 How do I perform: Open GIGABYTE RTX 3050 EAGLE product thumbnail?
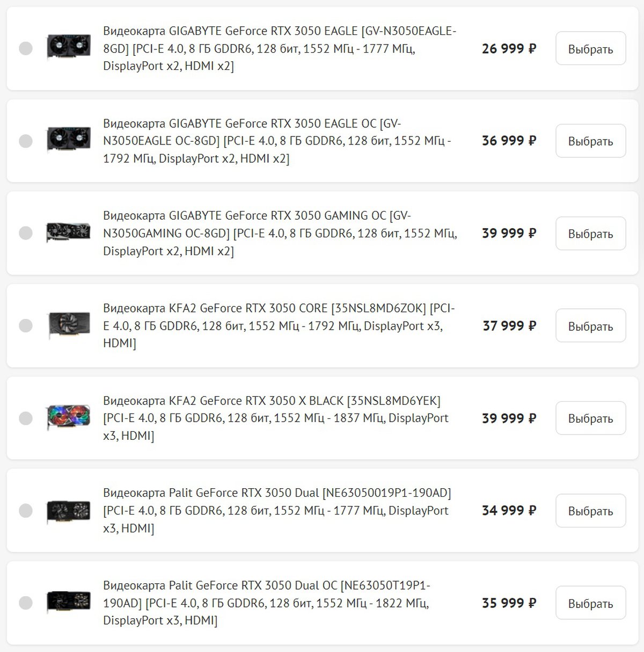click(69, 47)
